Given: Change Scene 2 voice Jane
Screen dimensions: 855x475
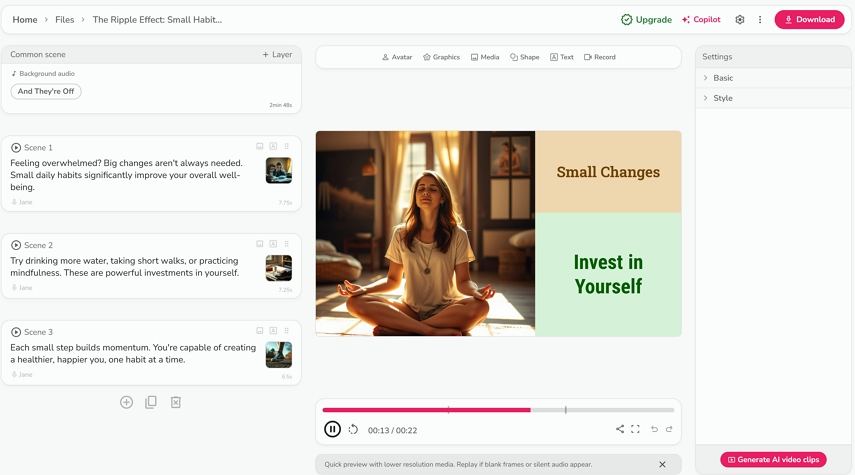Looking at the screenshot, I should [22, 288].
